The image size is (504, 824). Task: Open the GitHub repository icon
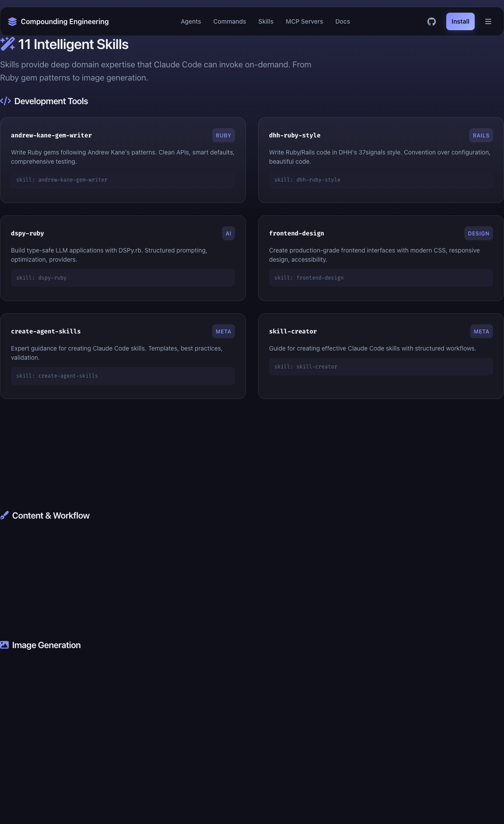pyautogui.click(x=431, y=21)
